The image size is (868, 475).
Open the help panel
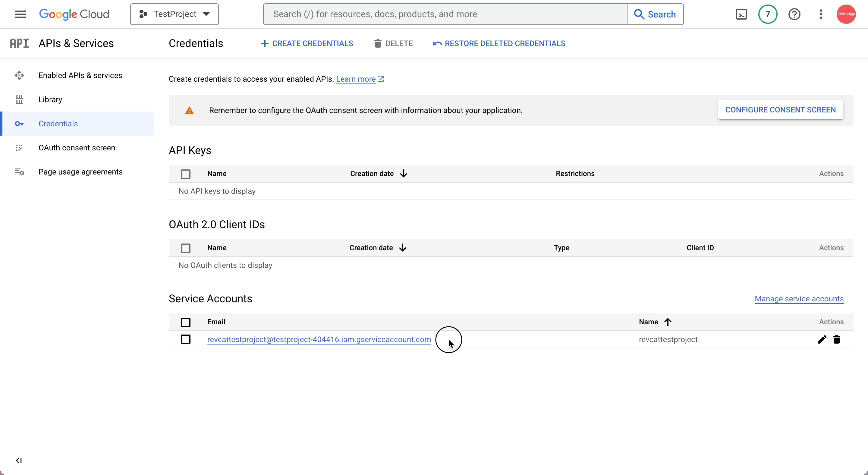(795, 14)
